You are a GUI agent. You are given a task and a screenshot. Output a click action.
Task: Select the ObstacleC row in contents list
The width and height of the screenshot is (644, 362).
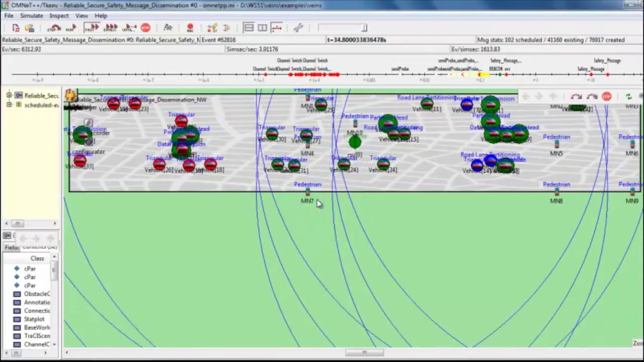31,294
